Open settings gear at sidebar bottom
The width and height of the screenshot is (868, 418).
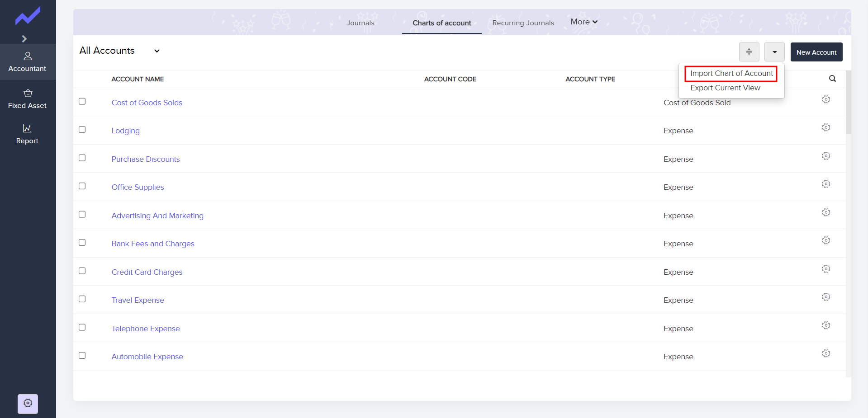tap(28, 404)
